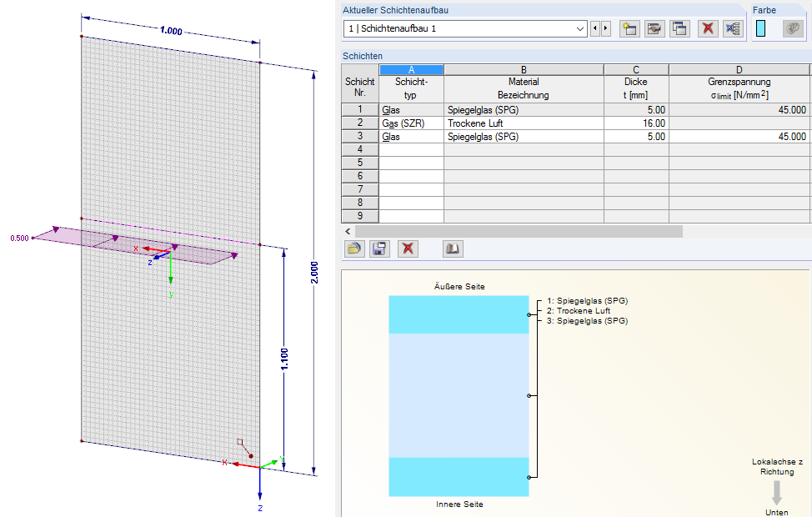This screenshot has width=812, height=517.
Task: Delete current Schichtenaufbau with red X
Action: [708, 28]
